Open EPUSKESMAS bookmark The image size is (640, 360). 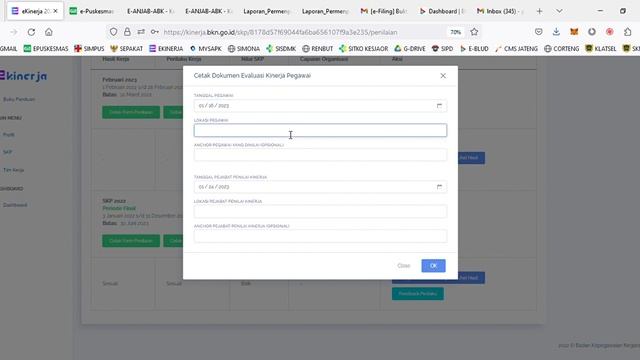[x=46, y=49]
